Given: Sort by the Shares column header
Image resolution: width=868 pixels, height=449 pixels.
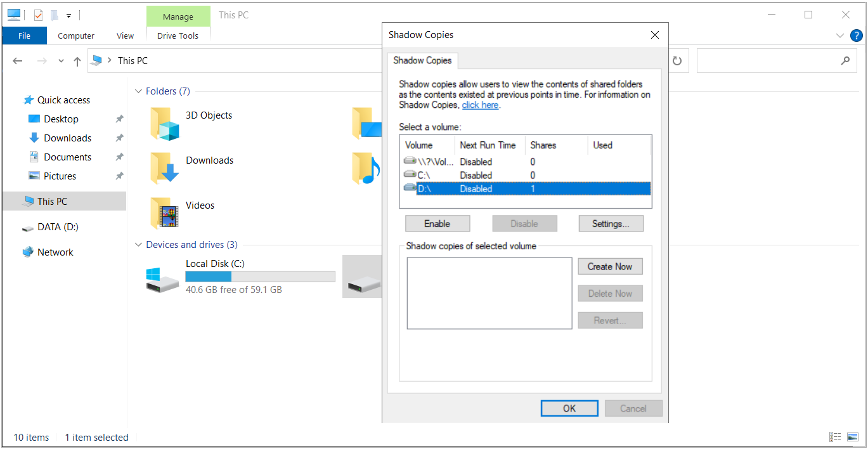Looking at the screenshot, I should tap(557, 145).
